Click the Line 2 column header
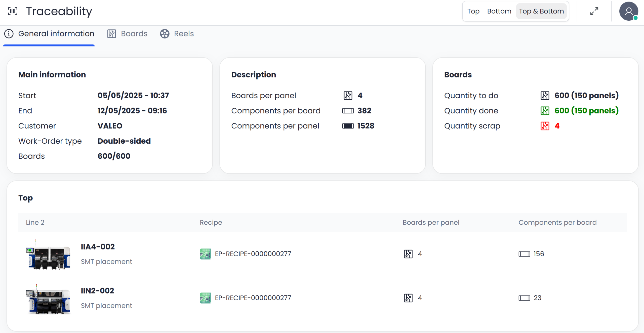The width and height of the screenshot is (644, 333). (x=35, y=222)
